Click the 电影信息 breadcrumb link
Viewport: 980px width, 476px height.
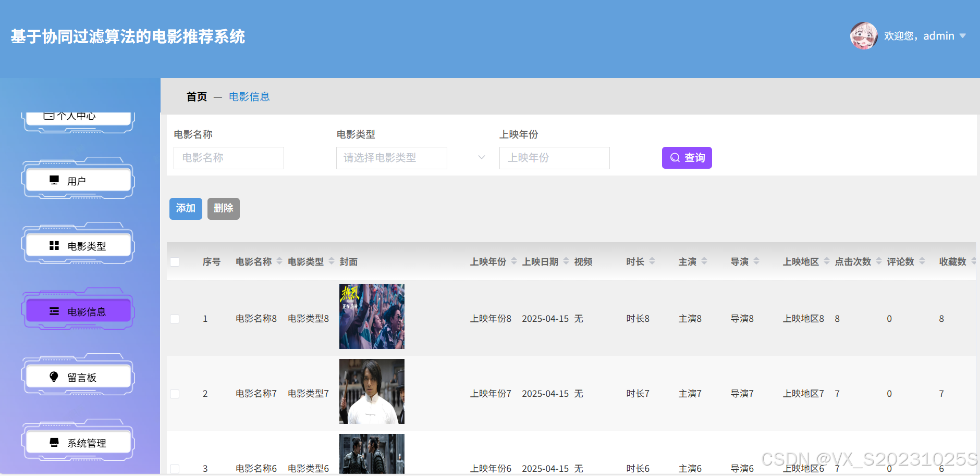click(249, 97)
